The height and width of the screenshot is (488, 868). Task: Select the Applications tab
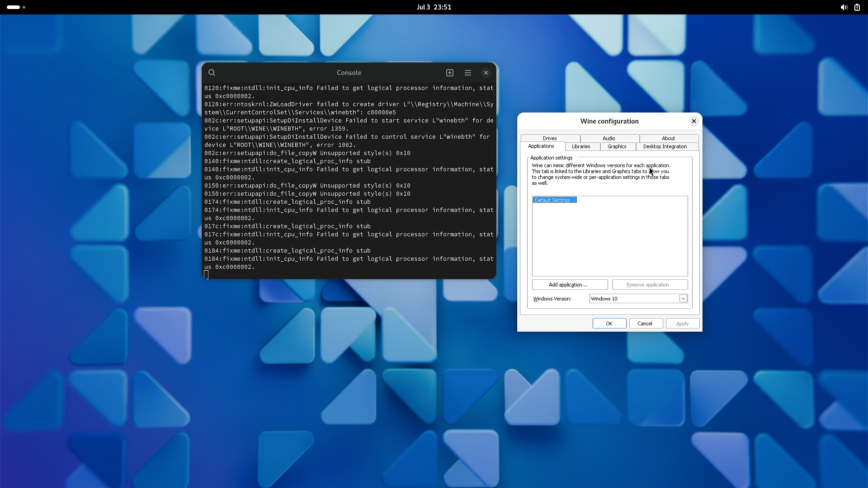(542, 146)
